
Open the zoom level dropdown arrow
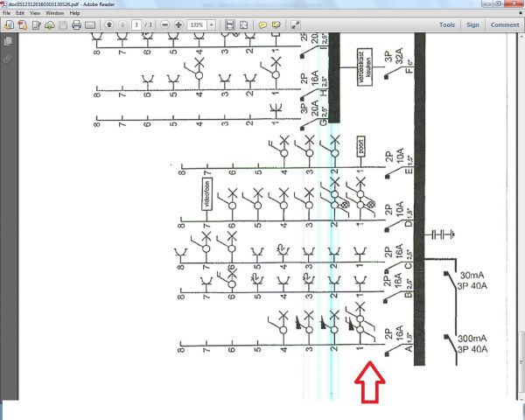click(212, 24)
